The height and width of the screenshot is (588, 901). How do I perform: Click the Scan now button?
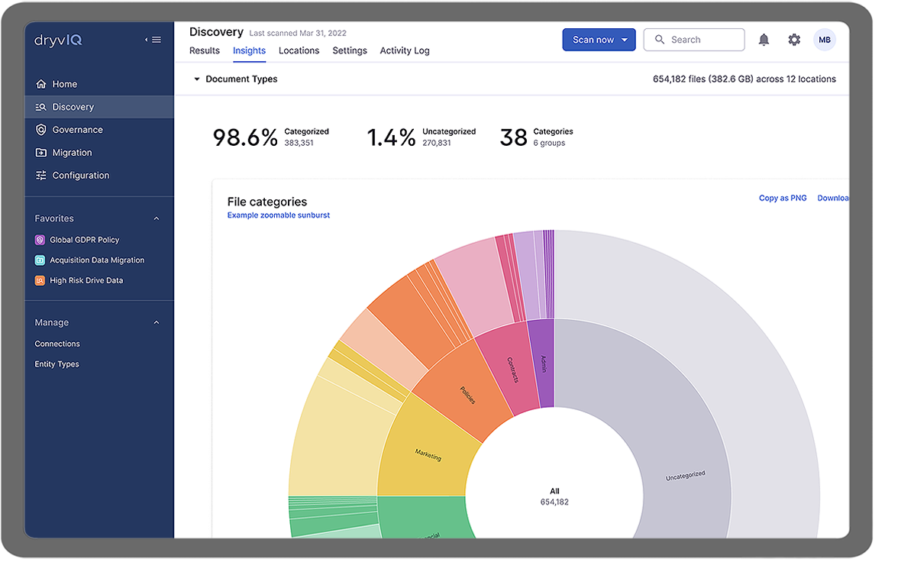click(599, 40)
